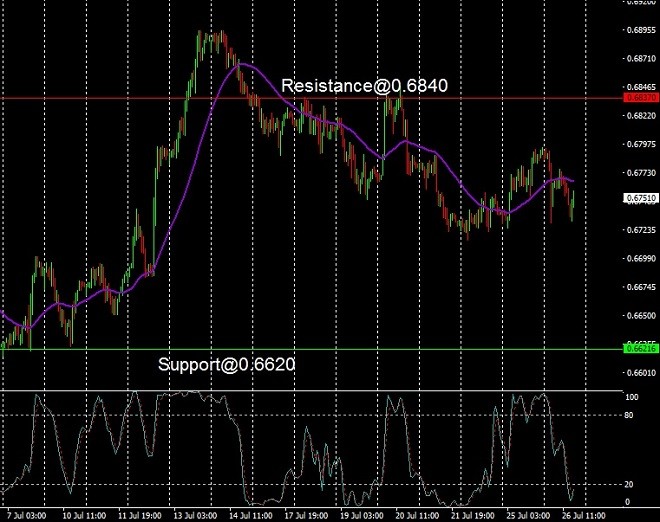This screenshot has width=660, height=522.
Task: Click the 0.68465 price axis label
Action: [x=641, y=87]
